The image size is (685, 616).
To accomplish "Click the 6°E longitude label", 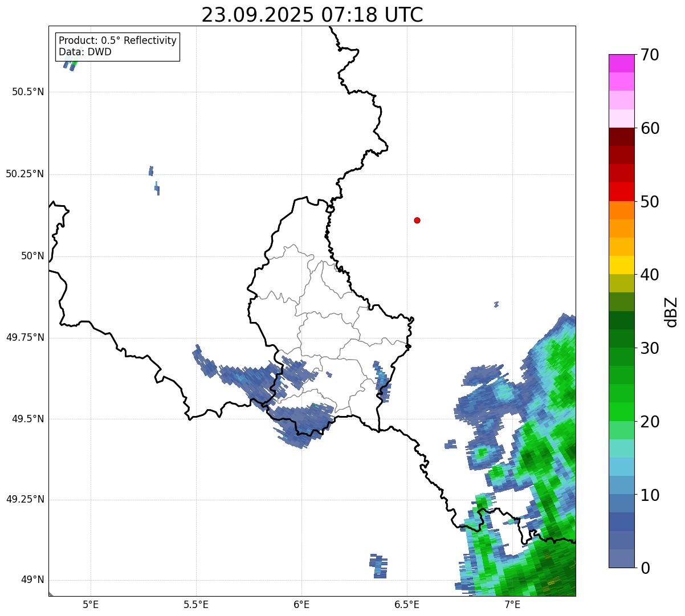I will tap(301, 605).
